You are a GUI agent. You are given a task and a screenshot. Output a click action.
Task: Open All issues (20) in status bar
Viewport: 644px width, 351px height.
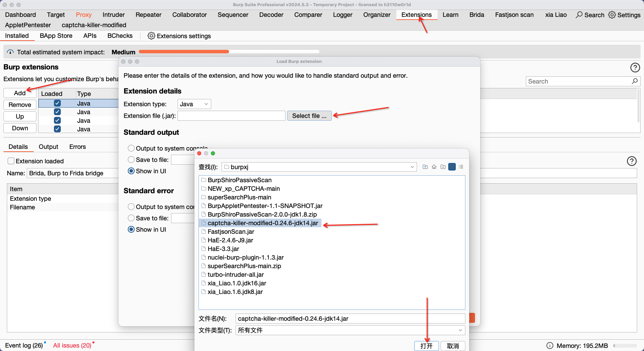click(72, 345)
